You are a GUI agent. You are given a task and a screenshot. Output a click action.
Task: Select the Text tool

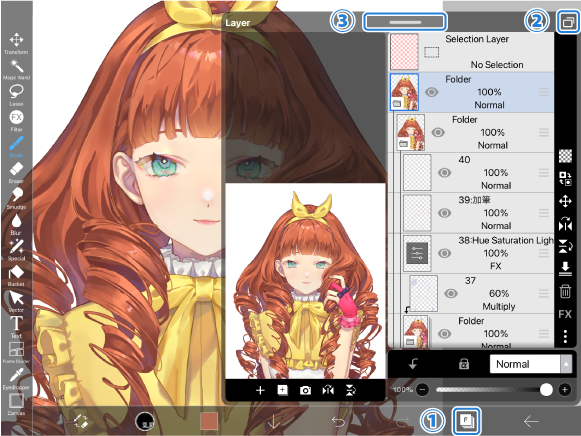point(16,327)
